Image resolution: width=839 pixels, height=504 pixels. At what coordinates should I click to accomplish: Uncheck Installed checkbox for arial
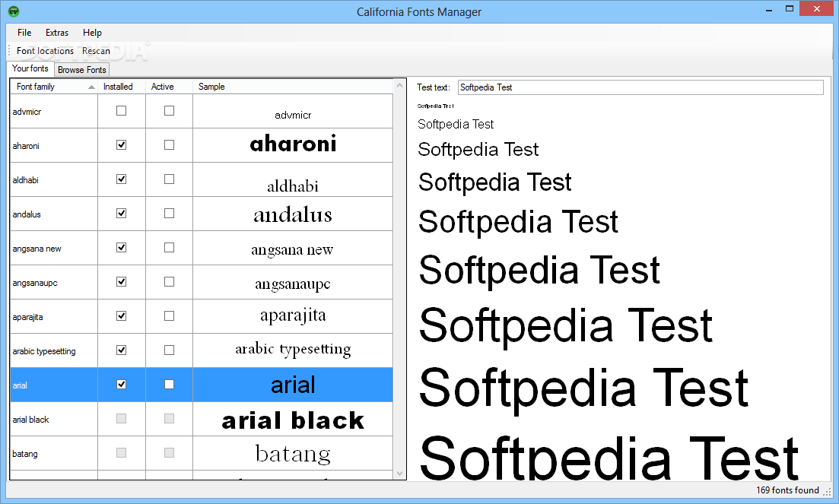122,385
